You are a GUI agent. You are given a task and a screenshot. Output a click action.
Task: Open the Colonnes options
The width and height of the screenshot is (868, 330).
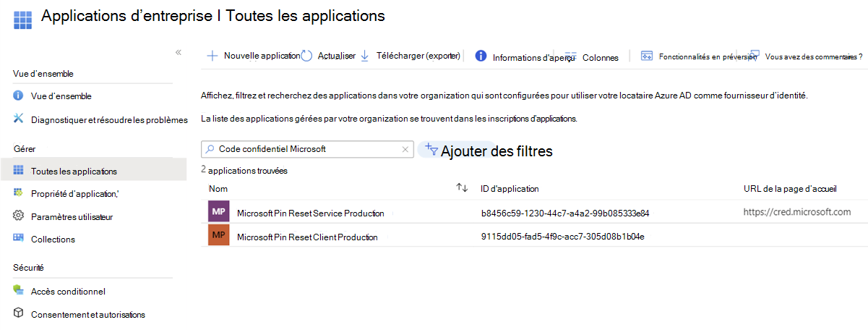click(601, 57)
